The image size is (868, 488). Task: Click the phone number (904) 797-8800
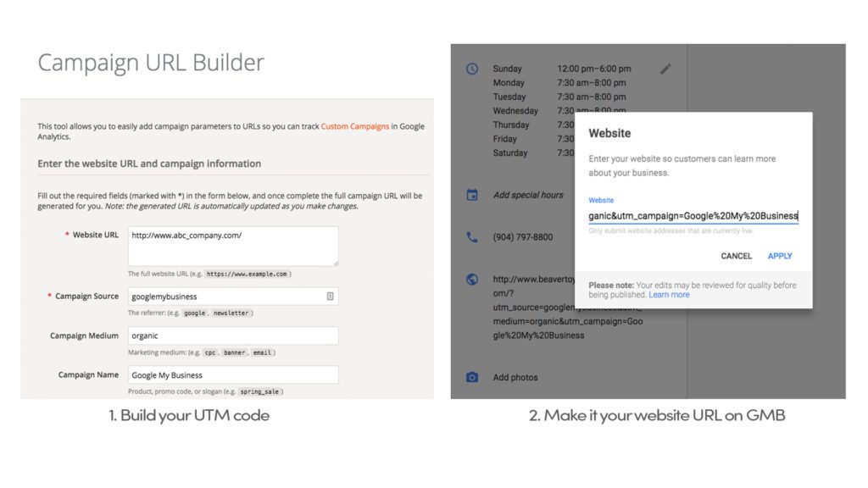coord(522,237)
